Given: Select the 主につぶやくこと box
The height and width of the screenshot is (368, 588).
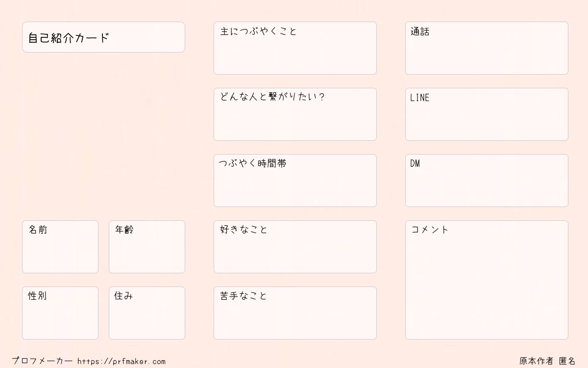Looking at the screenshot, I should [x=295, y=48].
